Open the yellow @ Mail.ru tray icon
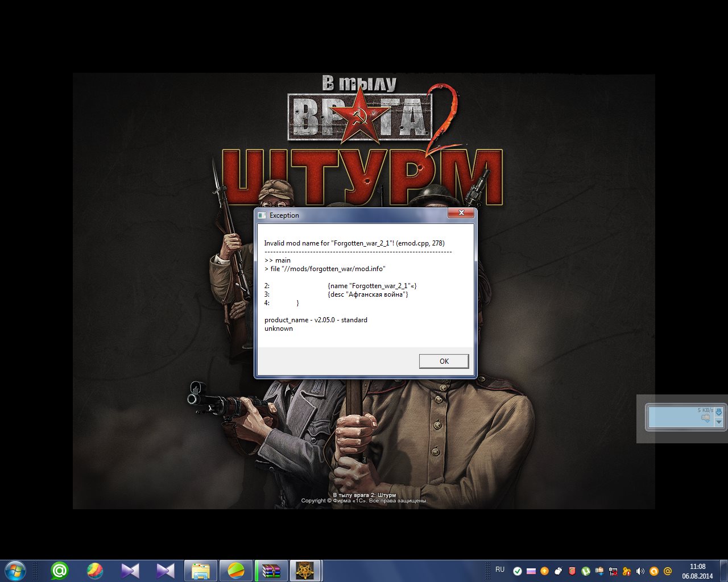 pyautogui.click(x=668, y=571)
